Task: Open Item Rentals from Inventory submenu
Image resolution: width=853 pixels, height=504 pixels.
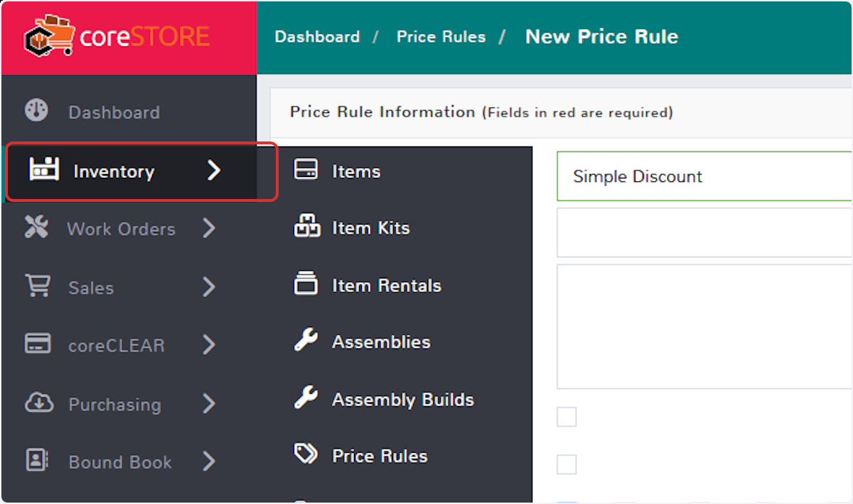Action: (x=386, y=286)
